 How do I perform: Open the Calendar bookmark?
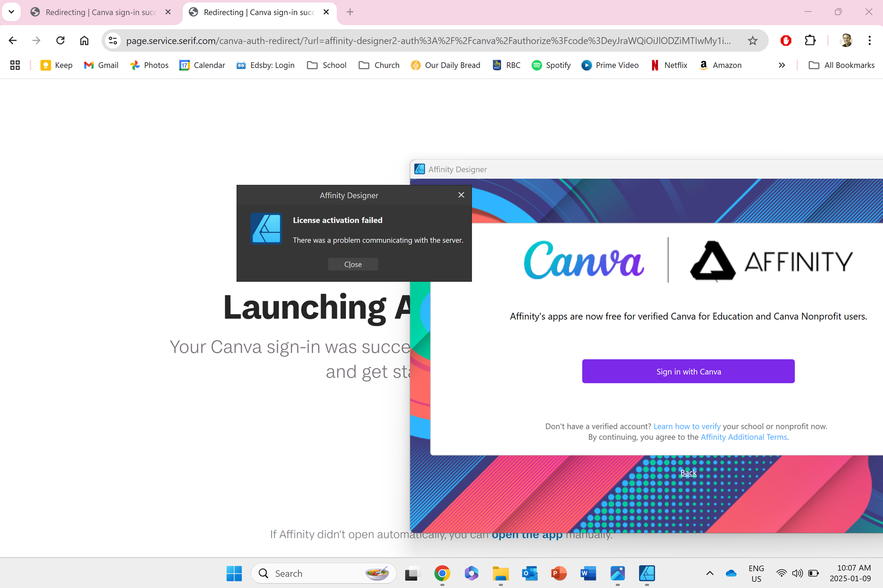tap(202, 65)
